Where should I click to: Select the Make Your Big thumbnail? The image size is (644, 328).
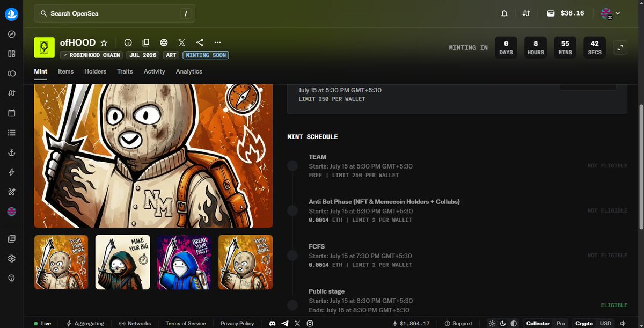(x=122, y=262)
